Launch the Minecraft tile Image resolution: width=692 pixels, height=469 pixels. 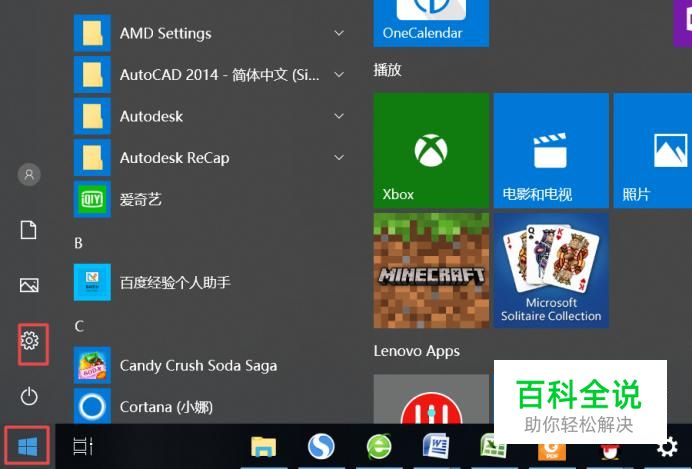tap(431, 271)
